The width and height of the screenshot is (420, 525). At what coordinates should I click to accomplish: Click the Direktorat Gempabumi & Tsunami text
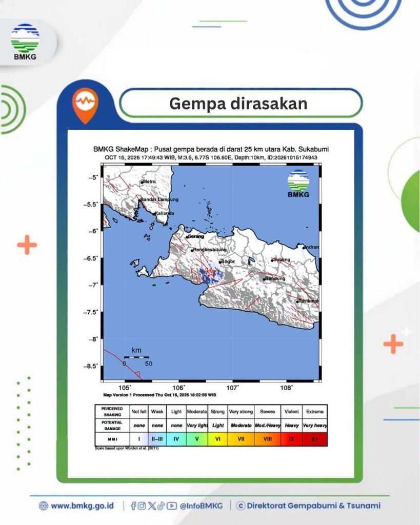[313, 506]
